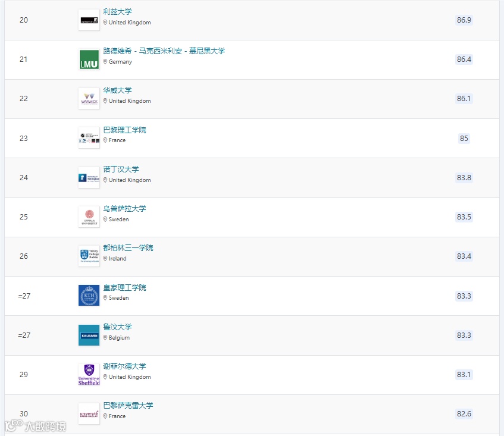Click the score 85
The width and height of the screenshot is (504, 436).
pyautogui.click(x=464, y=139)
